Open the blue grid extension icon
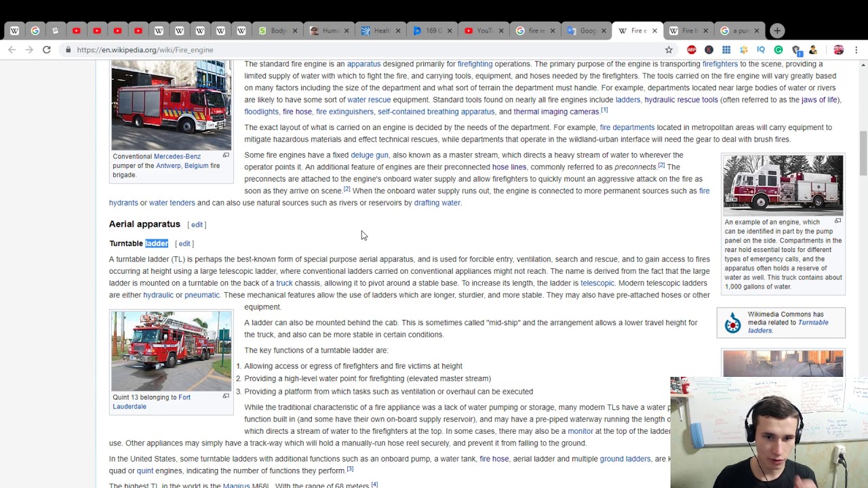This screenshot has width=868, height=488. [x=726, y=49]
